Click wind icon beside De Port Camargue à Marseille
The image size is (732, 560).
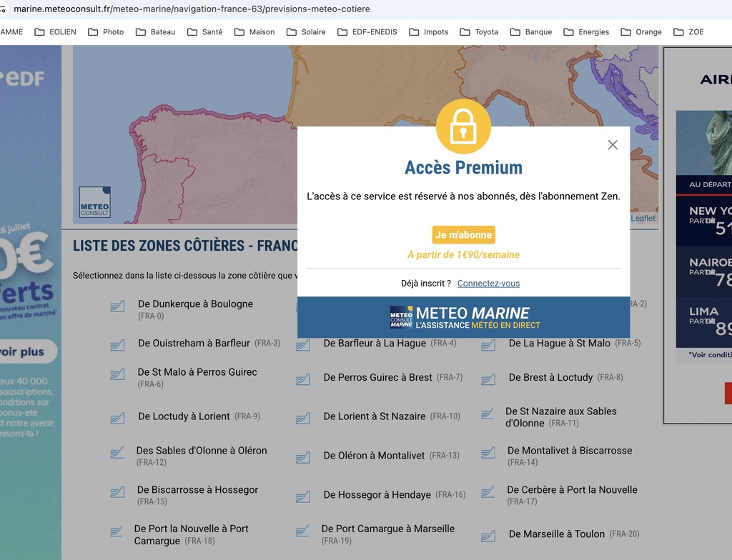coord(302,531)
